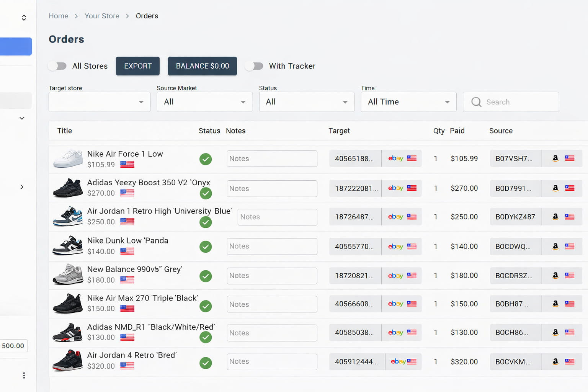This screenshot has width=588, height=392.
Task: Open the eBay icon in the $320.00 order row
Action: pyautogui.click(x=398, y=361)
